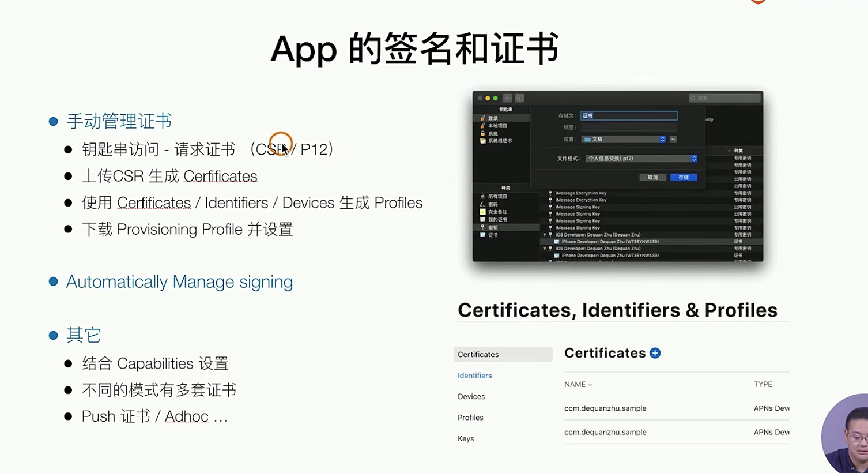The image size is (868, 473).
Task: Click the 结合 Capabilities 设置 bullet
Action: pyautogui.click(x=155, y=363)
